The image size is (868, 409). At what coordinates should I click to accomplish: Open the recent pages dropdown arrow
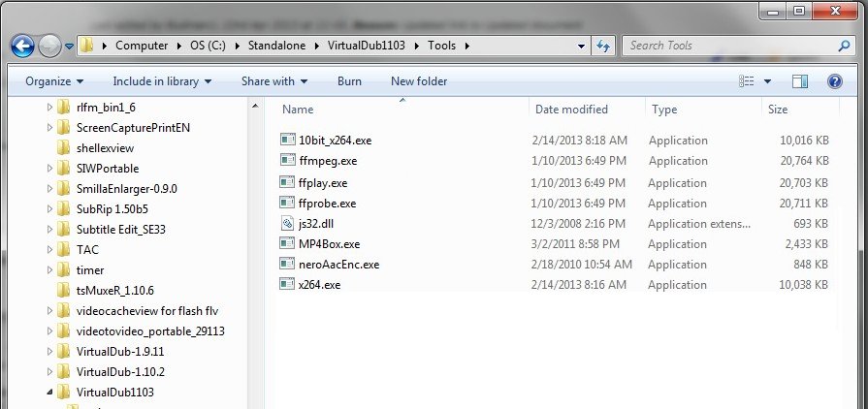click(69, 47)
